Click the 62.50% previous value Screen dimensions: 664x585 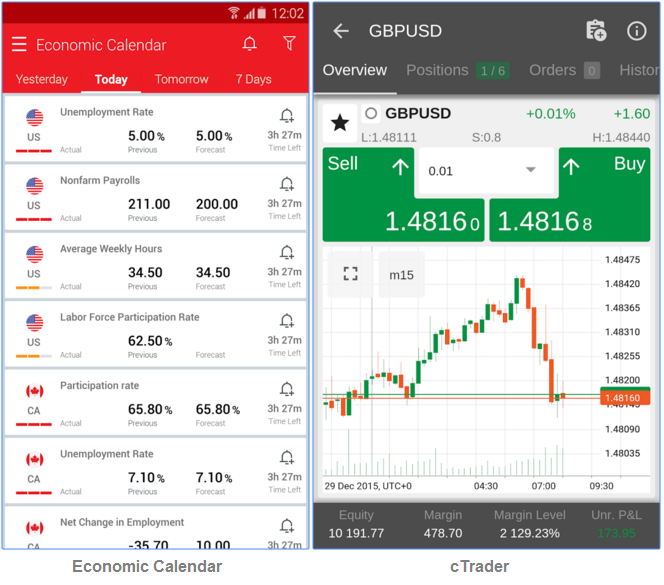click(x=150, y=341)
